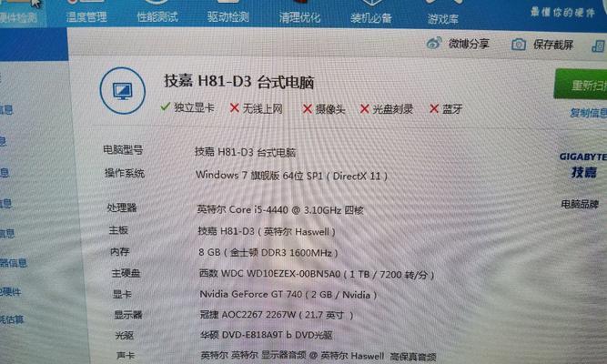The height and width of the screenshot is (364, 607).
Task: Click the Windows 7 旗舰版 64位 value
Action: click(x=291, y=176)
